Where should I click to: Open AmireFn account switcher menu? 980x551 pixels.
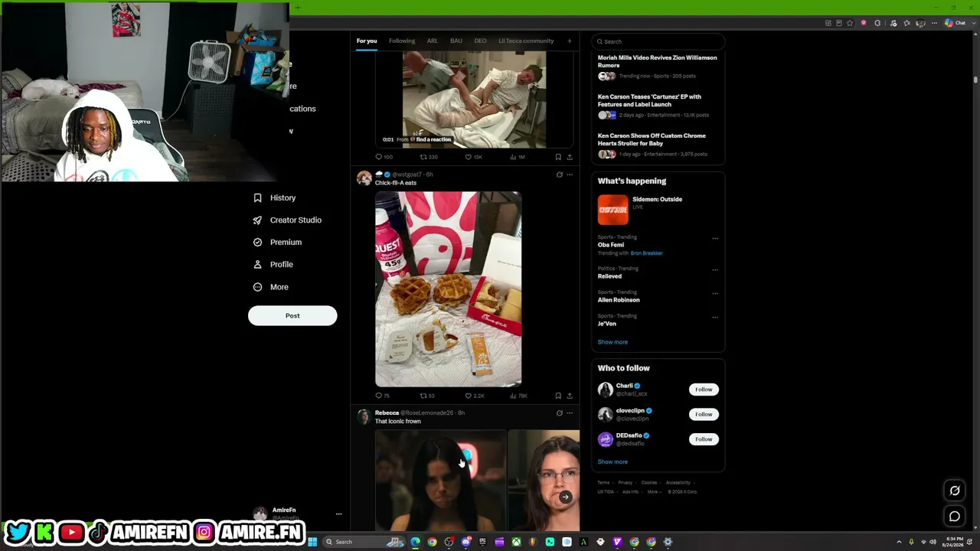point(299,514)
